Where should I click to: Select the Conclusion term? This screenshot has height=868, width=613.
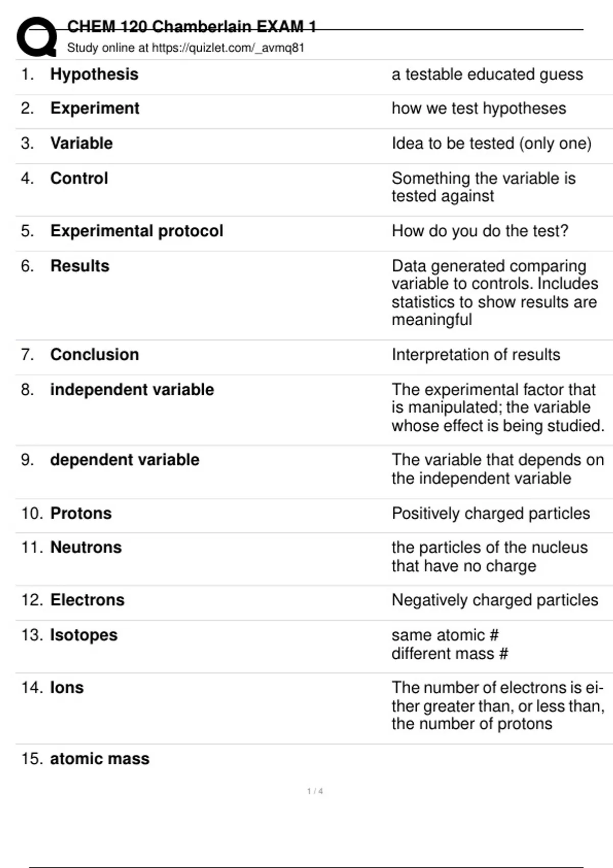point(95,355)
